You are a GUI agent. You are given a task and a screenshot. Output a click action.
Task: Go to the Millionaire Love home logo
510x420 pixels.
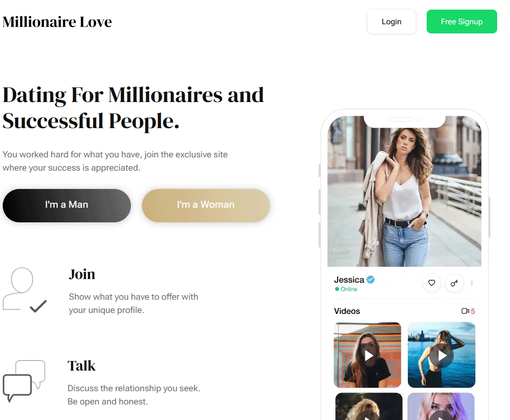coord(57,22)
